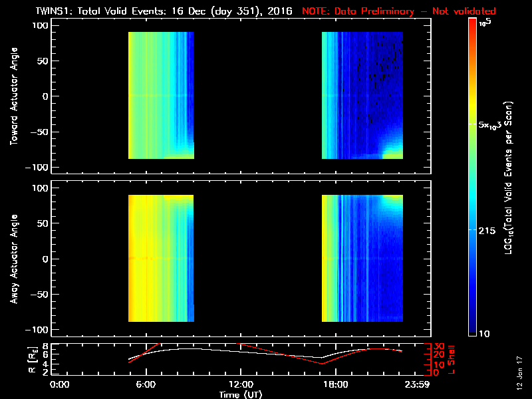
Task: Click the 'Toward Actuator Angle' axis label
Action: pos(14,96)
